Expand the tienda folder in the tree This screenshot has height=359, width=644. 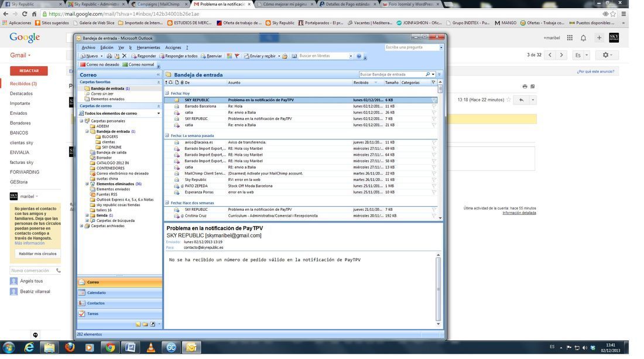point(87,216)
